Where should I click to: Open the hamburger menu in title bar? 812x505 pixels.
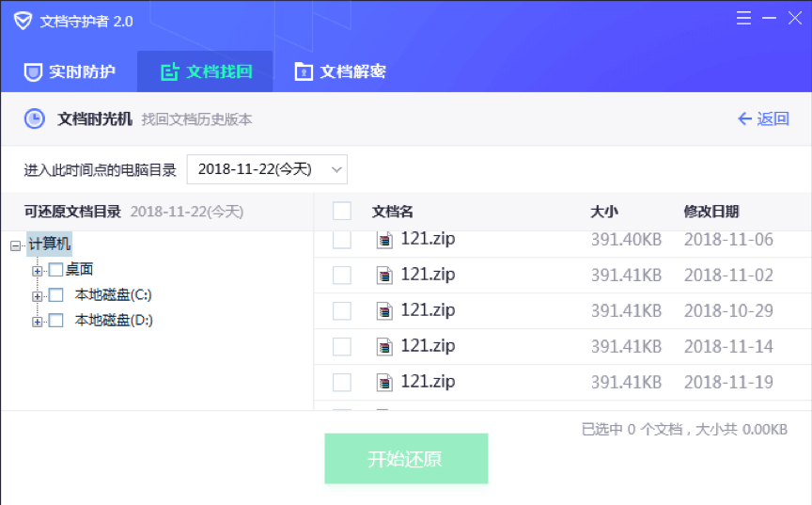743,18
